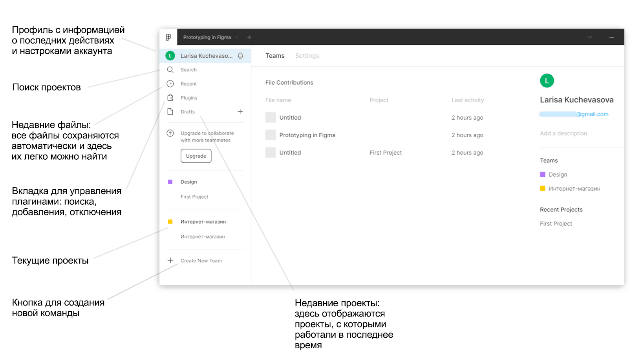Click Add a description field
The height and width of the screenshot is (364, 644).
(563, 133)
